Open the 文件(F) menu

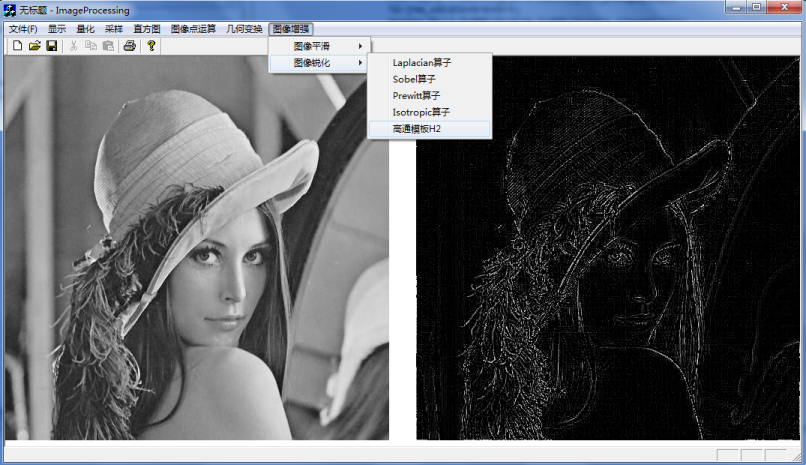[x=23, y=29]
